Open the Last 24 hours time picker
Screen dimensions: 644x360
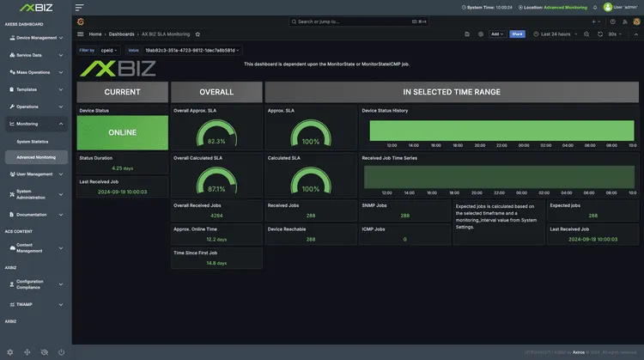(556, 34)
